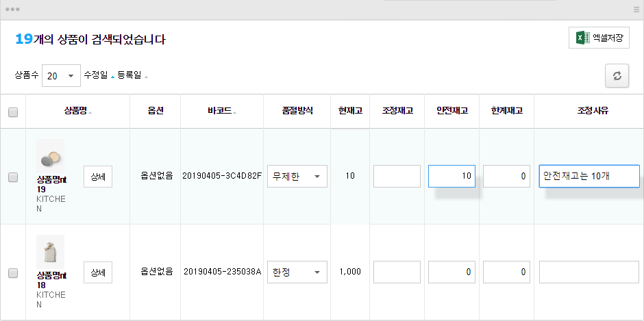Click 안전재고 input for 상품명nt 18
Screen dimensions: 644x321
pyautogui.click(x=451, y=272)
